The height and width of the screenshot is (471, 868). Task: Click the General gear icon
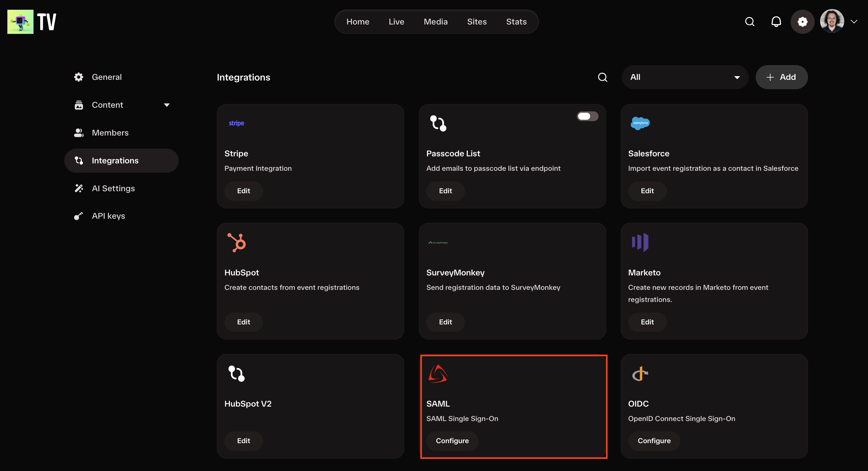tap(78, 77)
